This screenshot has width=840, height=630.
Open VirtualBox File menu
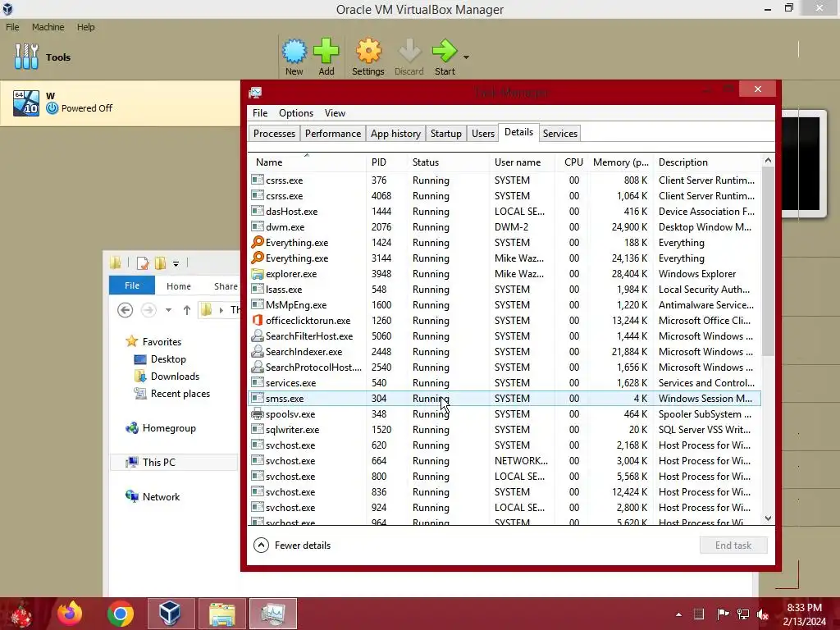click(12, 27)
